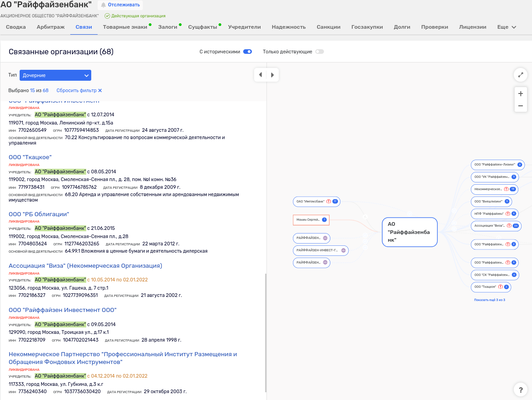Select the central АО "Райффайзенбанк" graph node
Viewport: 532px width, 400px height.
pos(409,232)
